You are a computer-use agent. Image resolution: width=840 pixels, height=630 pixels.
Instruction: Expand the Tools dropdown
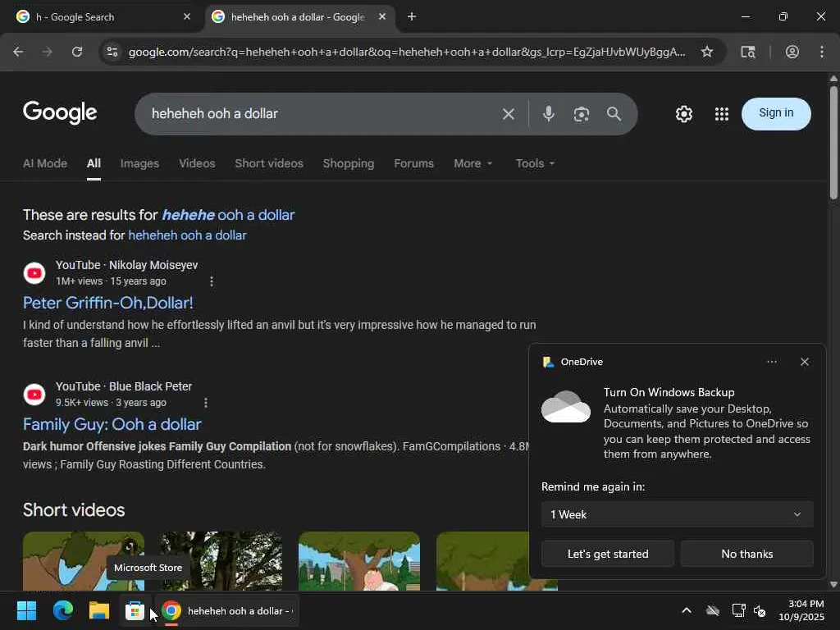click(x=535, y=163)
